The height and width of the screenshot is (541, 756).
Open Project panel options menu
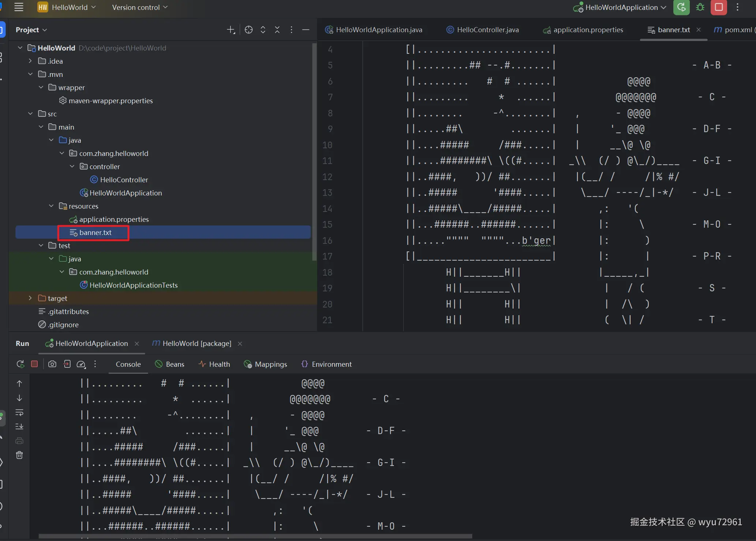(x=292, y=30)
